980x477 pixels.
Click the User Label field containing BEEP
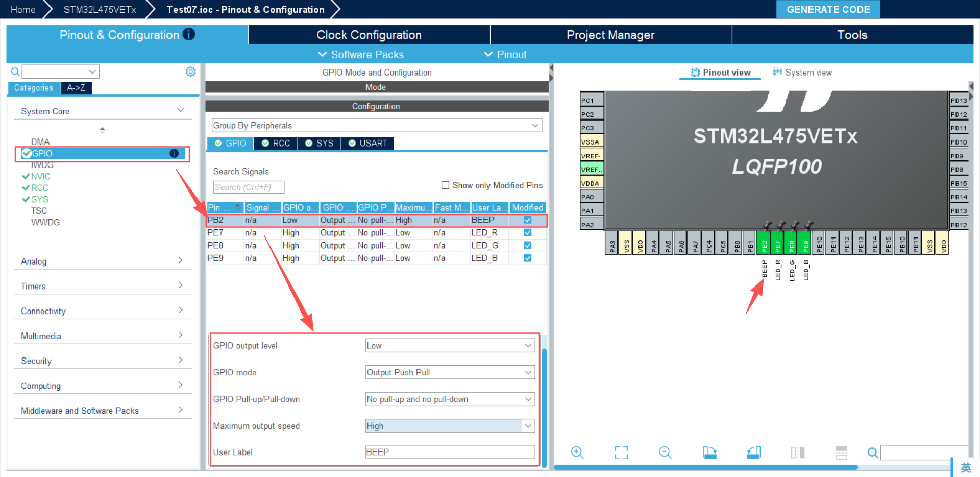point(450,452)
